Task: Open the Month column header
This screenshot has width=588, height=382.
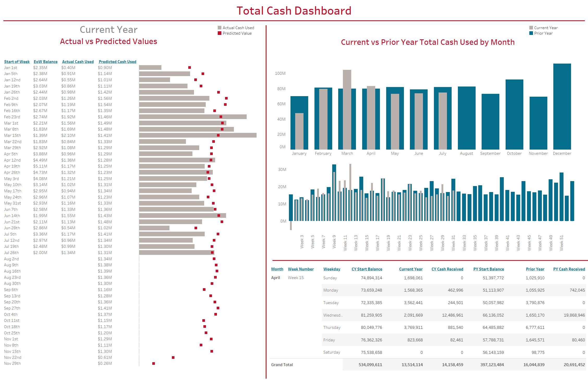Action: pos(277,269)
